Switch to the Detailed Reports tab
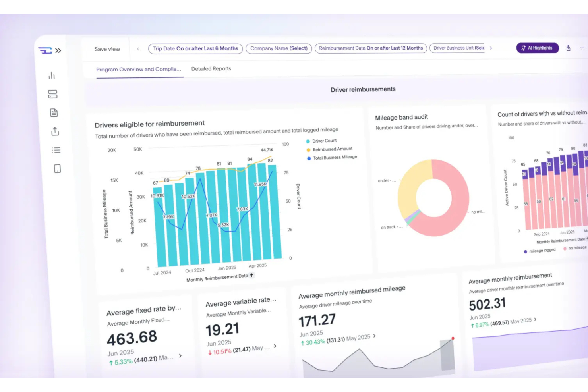This screenshot has height=392, width=588. click(211, 68)
